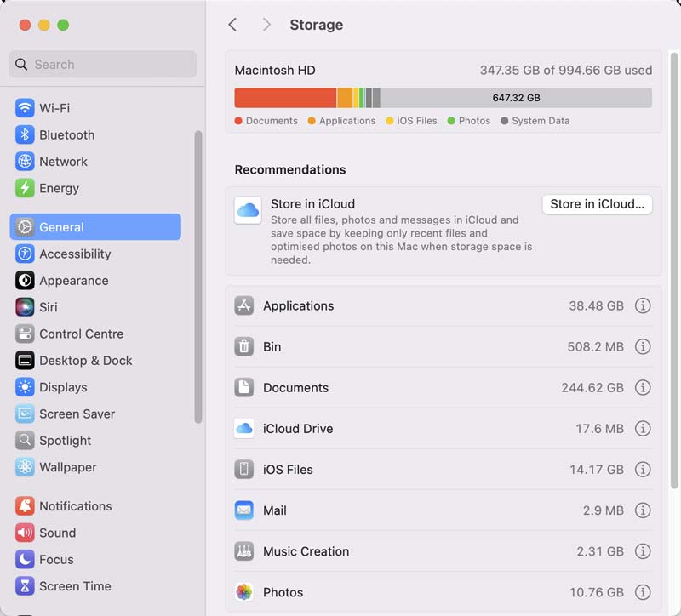Screen dimensions: 681x616
Task: Show info for Music Creation storage
Action: (643, 551)
